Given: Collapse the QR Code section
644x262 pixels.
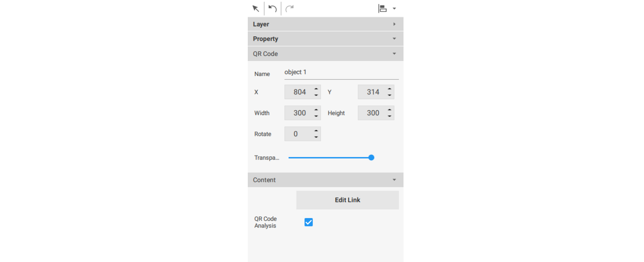Looking at the screenshot, I should 394,54.
